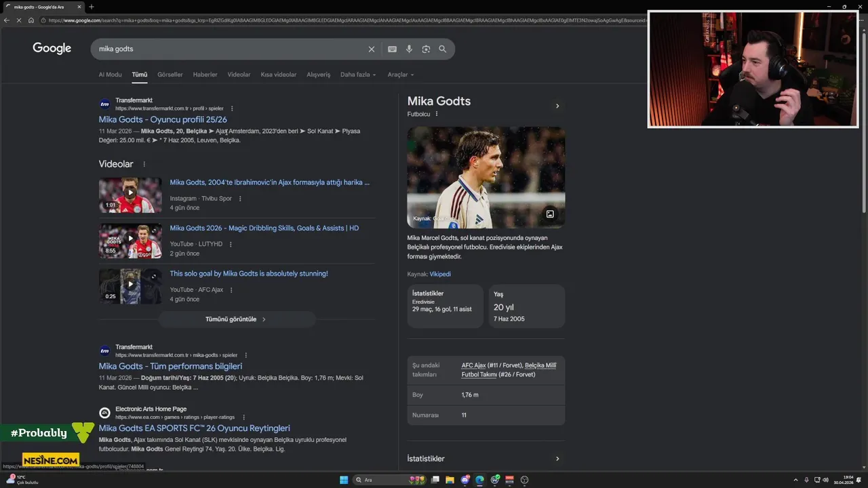868x488 pixels.
Task: Show hidden system tray icons
Action: coord(795,480)
